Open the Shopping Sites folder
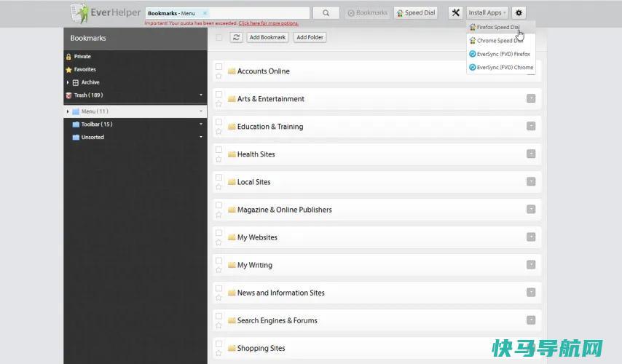 (261, 348)
